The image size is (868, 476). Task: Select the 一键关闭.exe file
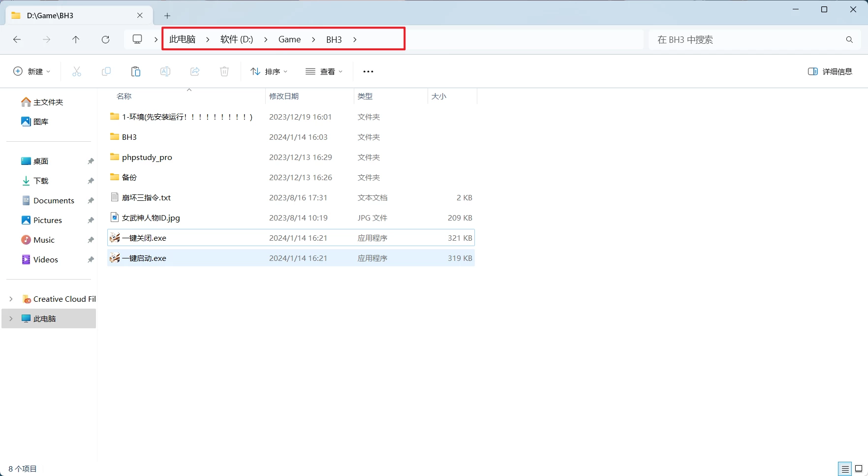(x=144, y=238)
